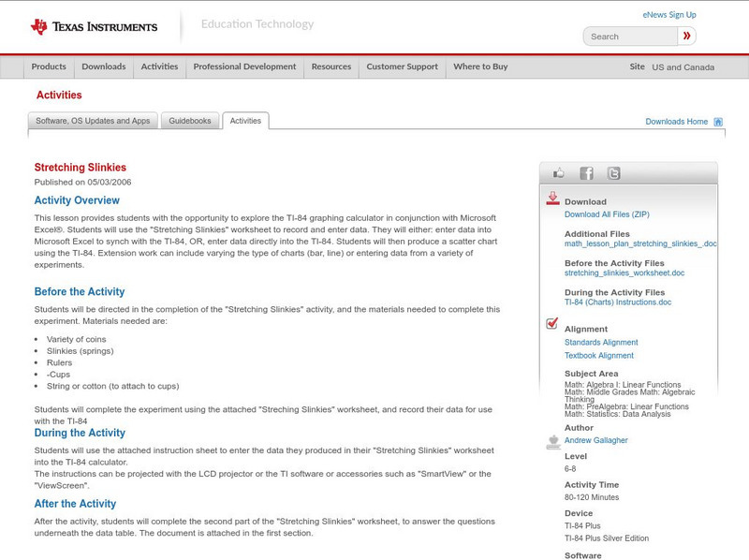Click the red Activities page heading
This screenshot has height=560, width=749.
point(59,96)
